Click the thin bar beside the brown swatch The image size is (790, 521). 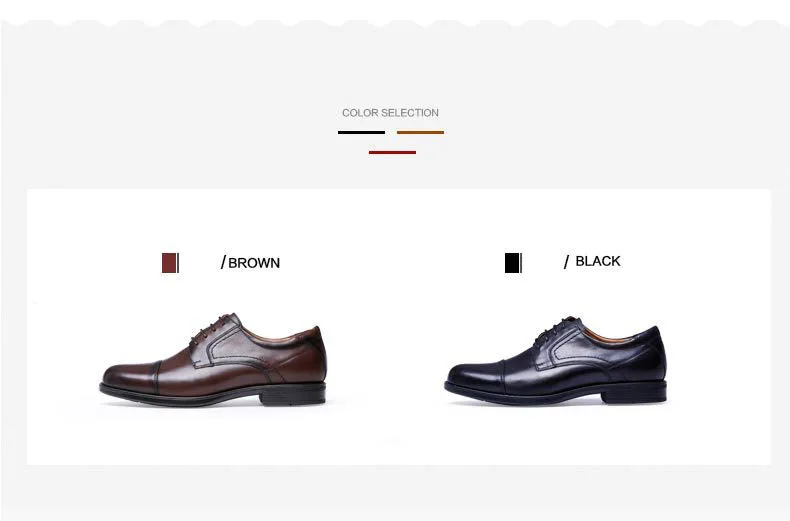click(x=178, y=263)
